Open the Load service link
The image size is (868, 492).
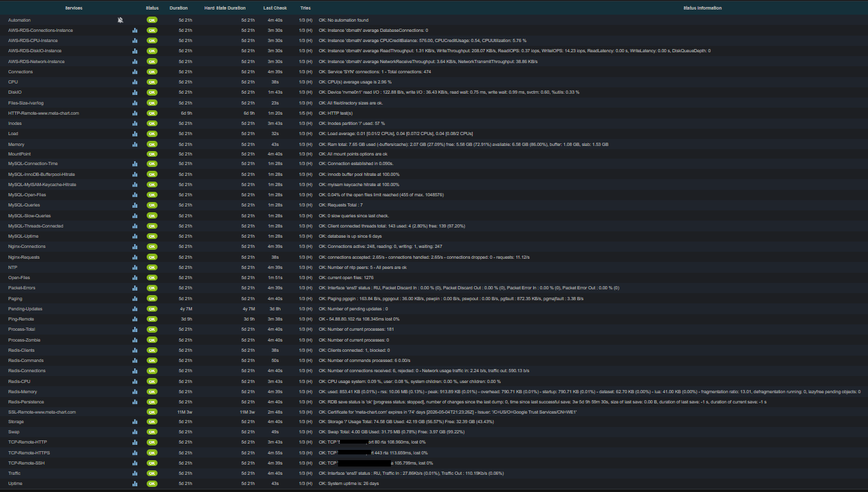(13, 134)
